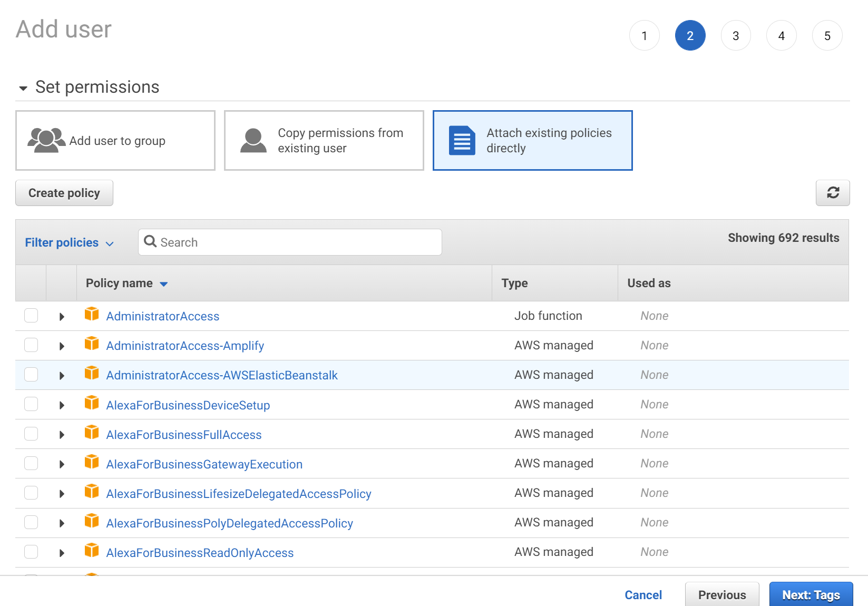This screenshot has width=868, height=606.
Task: Open the AlexaForBusinessPolyDelegatedAccessPolicy link
Action: [230, 523]
